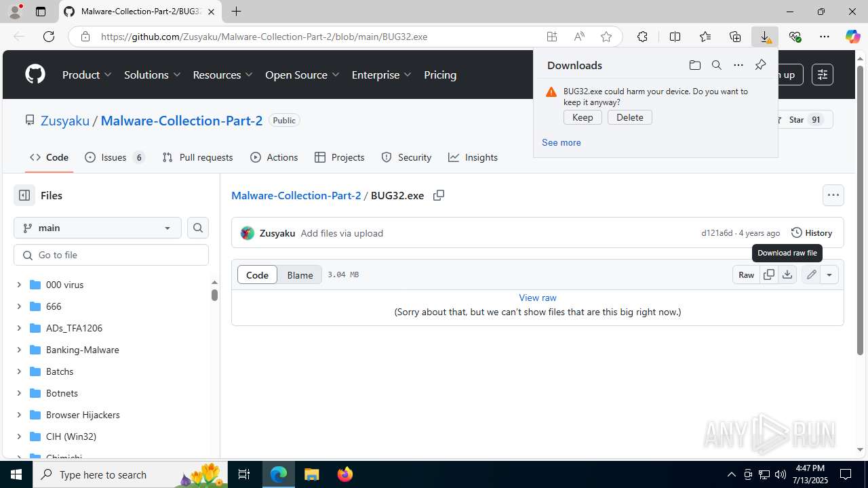Screen dimensions: 868x488
Task: Open the Browser Hijackers folder
Action: tap(83, 415)
